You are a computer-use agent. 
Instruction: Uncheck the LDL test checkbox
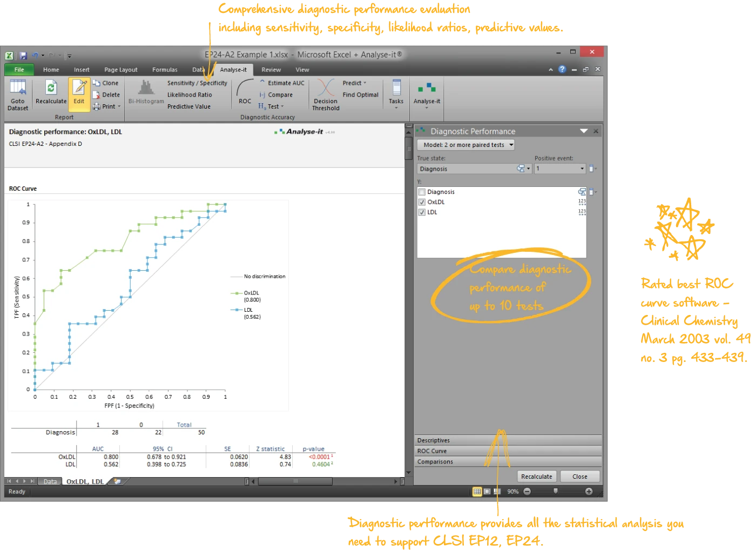(422, 212)
